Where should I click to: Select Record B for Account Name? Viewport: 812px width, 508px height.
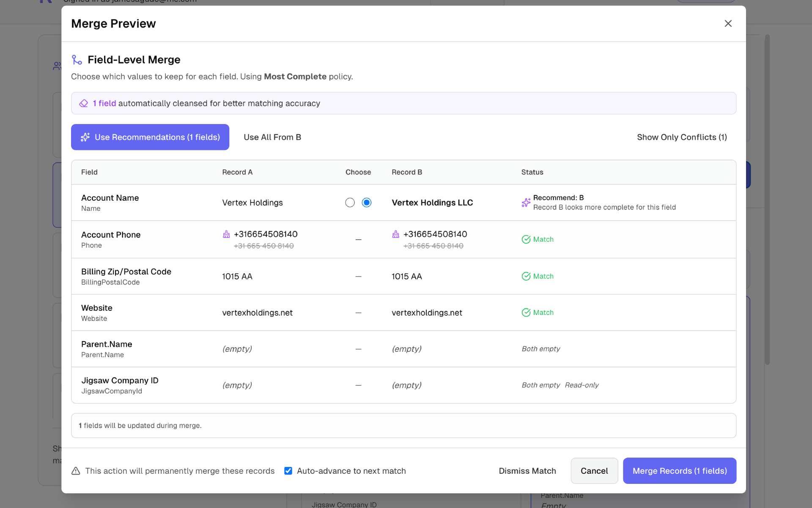tap(367, 203)
